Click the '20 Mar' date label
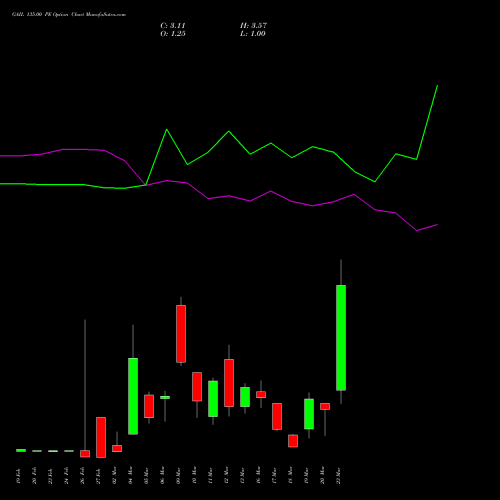This screenshot has width=500, height=500. coord(322,475)
